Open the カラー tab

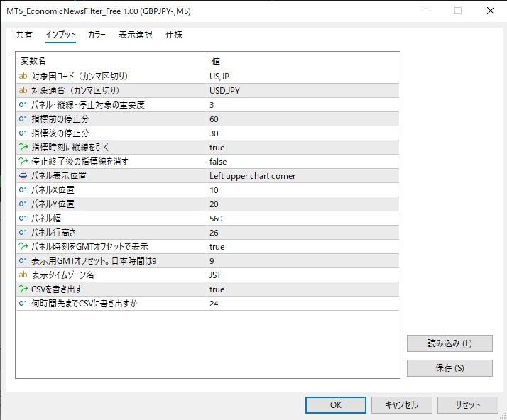pyautogui.click(x=97, y=35)
